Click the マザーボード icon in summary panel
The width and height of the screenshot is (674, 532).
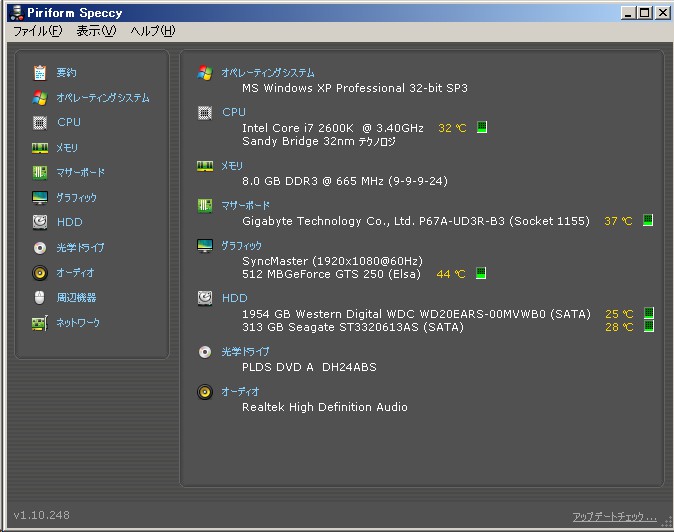(205, 206)
